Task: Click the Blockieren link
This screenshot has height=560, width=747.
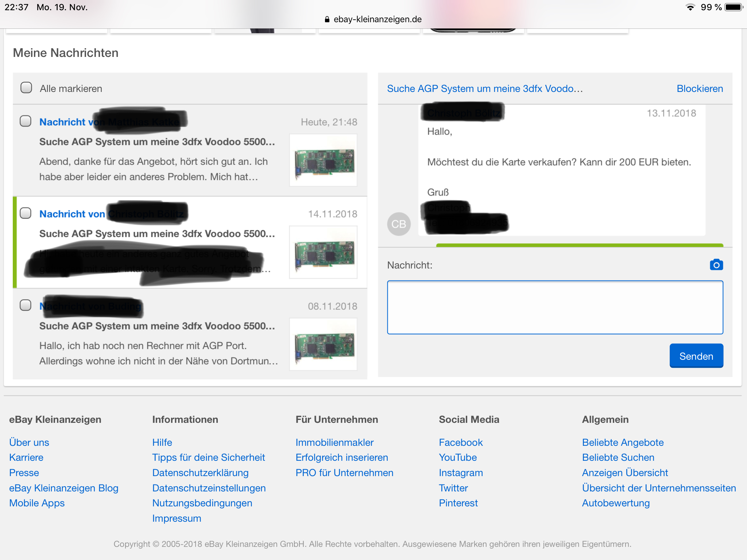Action: click(699, 89)
